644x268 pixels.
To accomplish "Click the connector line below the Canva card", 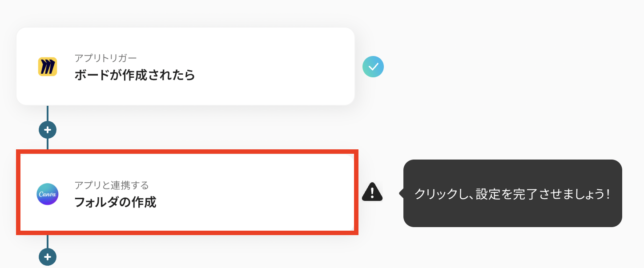I will (x=48, y=242).
